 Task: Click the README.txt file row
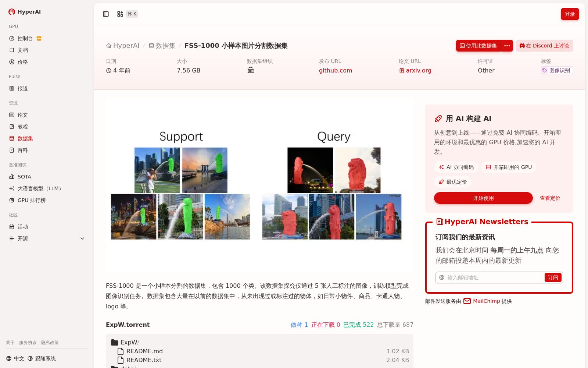click(x=259, y=360)
